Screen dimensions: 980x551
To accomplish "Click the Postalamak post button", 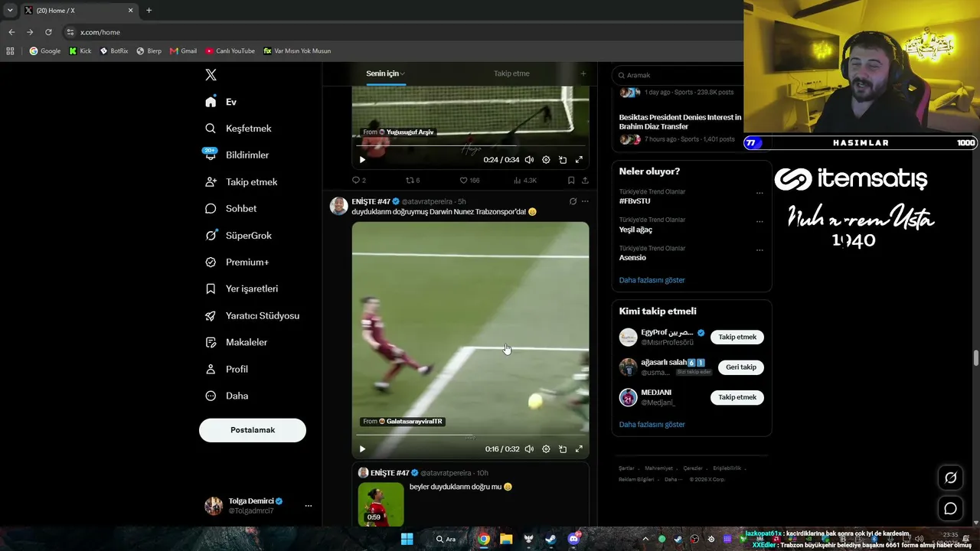I will pos(253,430).
